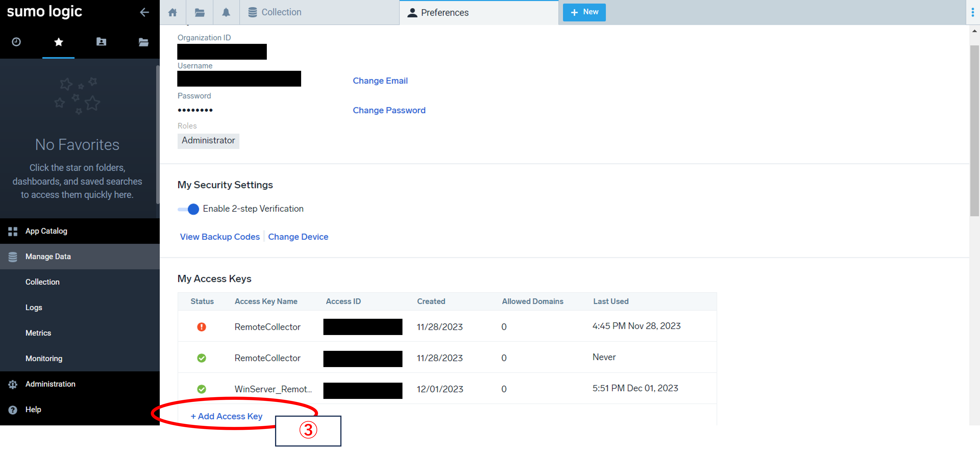Click the Change Email link
Image resolution: width=980 pixels, height=453 pixels.
[x=380, y=80]
